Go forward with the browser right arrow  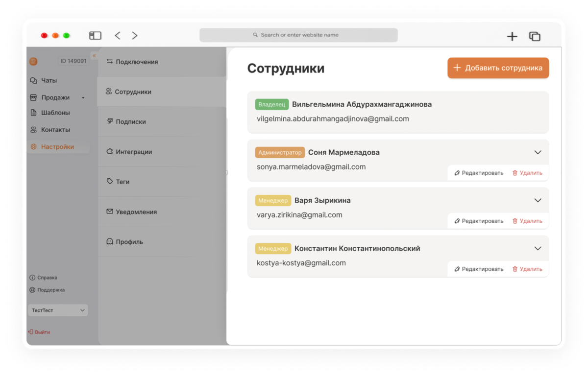[x=135, y=35]
